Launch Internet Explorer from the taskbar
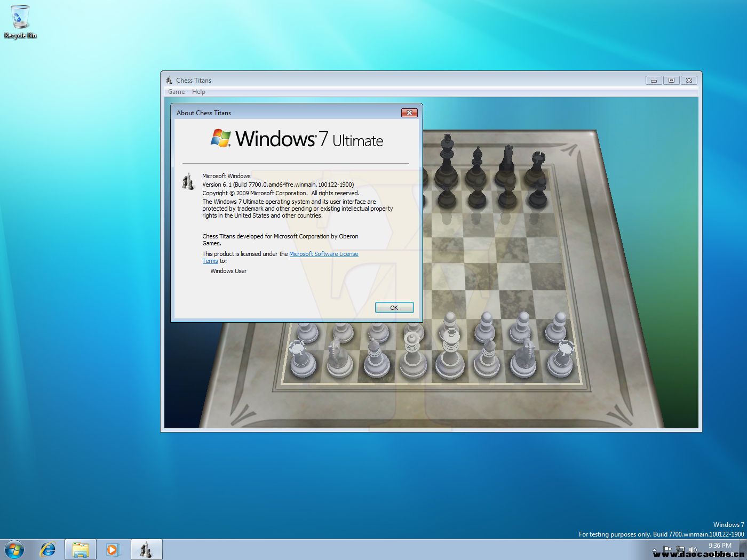Screen dimensions: 747x560 48,549
